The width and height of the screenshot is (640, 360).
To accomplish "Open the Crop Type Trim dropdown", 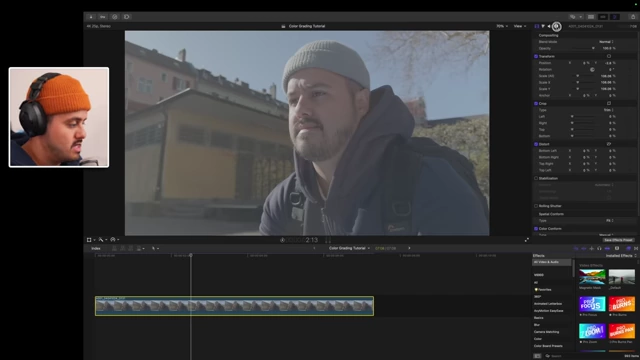I will (608, 110).
